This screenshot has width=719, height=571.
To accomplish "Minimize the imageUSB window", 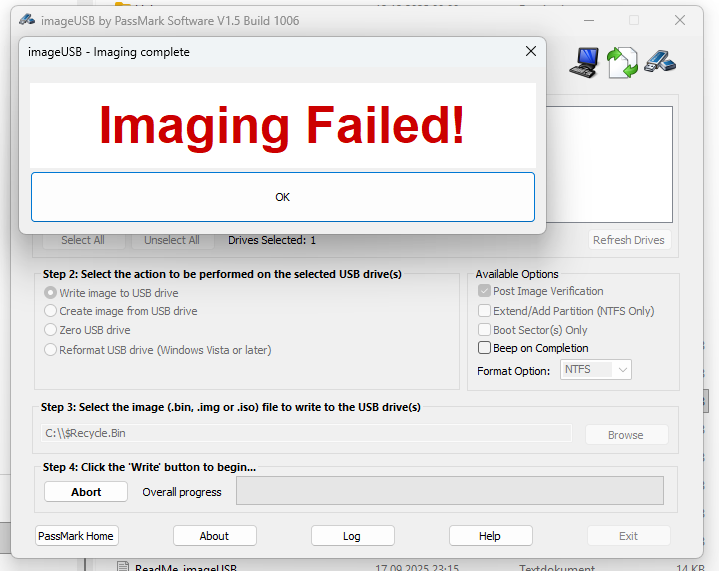I will (x=589, y=21).
